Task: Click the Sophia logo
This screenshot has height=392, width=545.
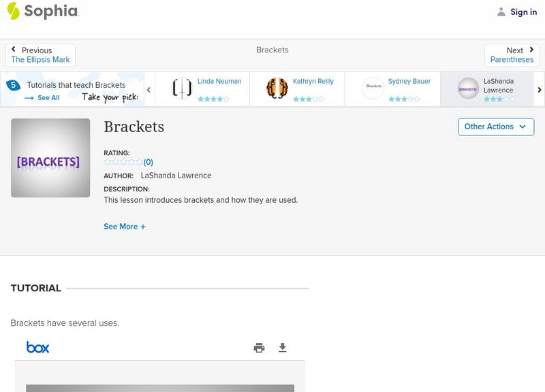Action: pyautogui.click(x=42, y=12)
